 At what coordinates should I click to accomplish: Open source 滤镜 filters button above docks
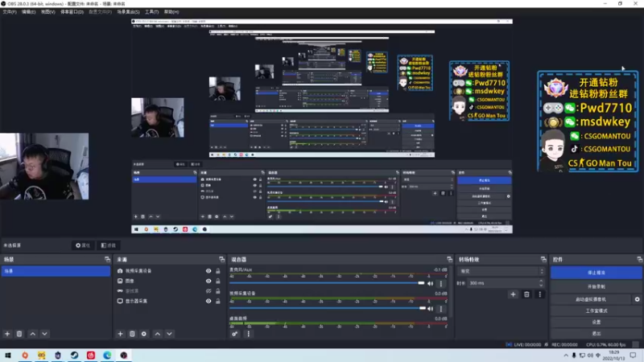coord(109,245)
